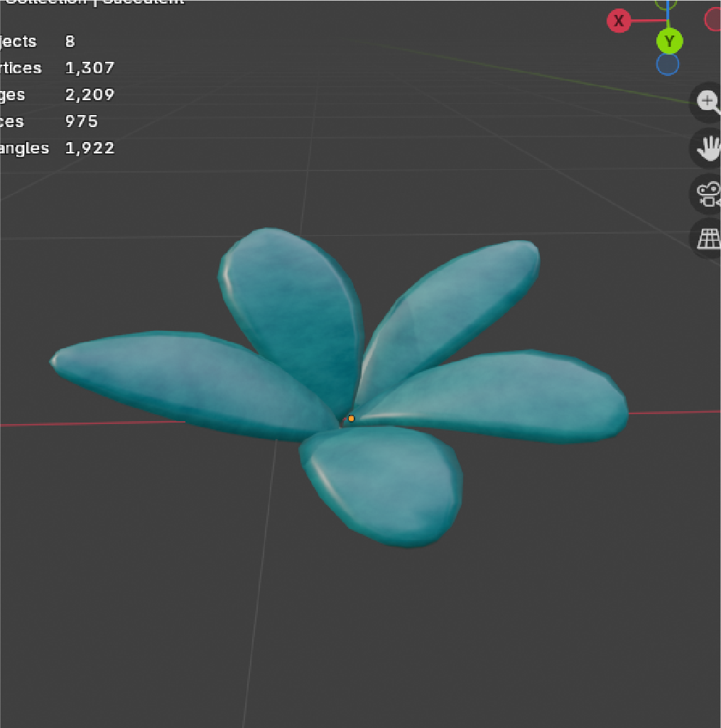Click the triangles count 1,922
The image size is (721, 728).
pyautogui.click(x=90, y=148)
